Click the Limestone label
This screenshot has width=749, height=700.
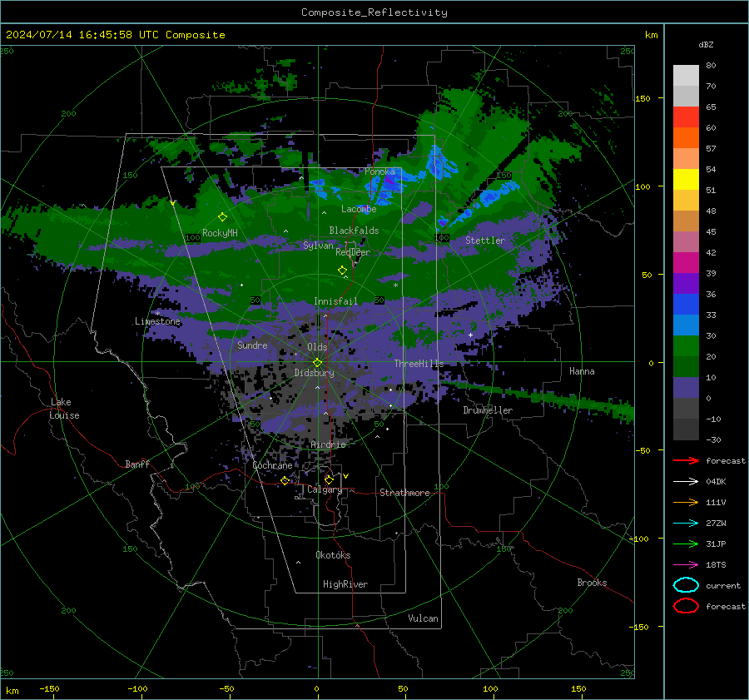(157, 321)
